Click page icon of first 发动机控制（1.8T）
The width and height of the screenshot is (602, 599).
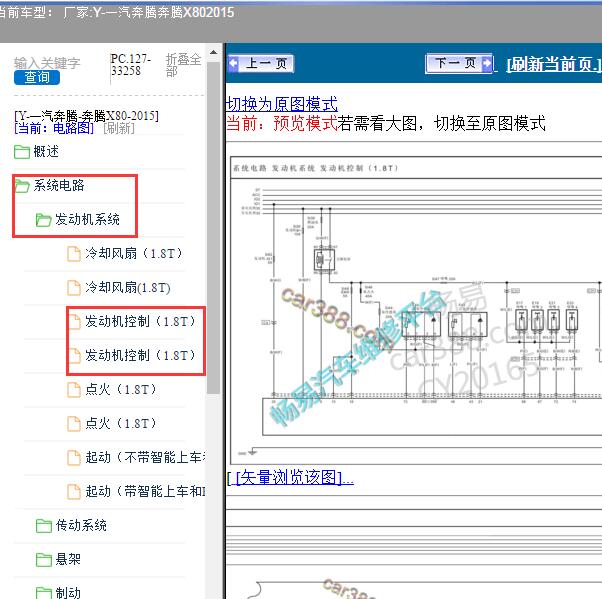74,321
